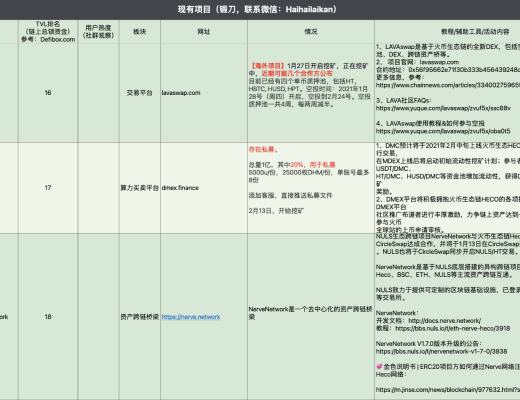Click the text '5000u/份，25000枚DHM/份'

(x=290, y=172)
